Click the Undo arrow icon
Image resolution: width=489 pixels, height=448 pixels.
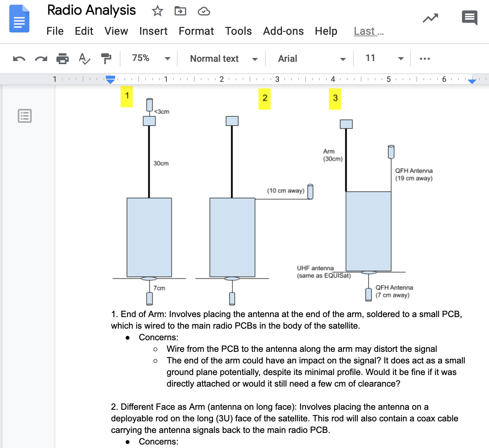(x=19, y=59)
